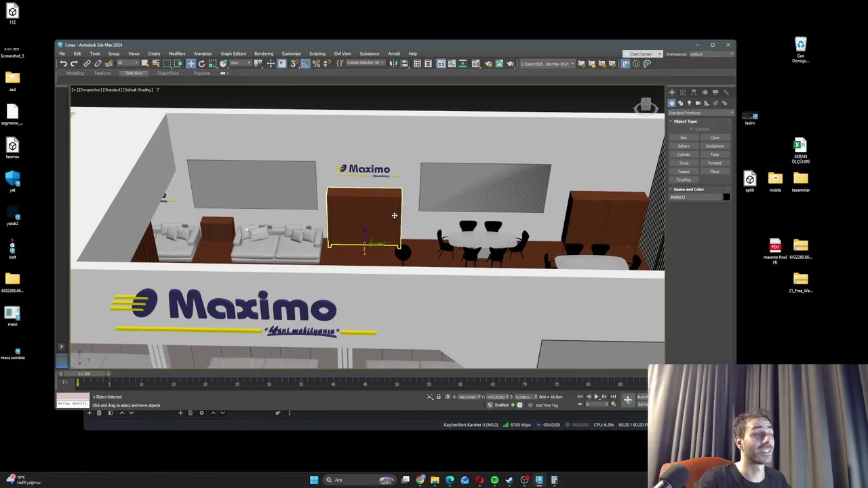Toggle Angle Snap in the toolbar
The width and height of the screenshot is (868, 488).
click(x=305, y=64)
